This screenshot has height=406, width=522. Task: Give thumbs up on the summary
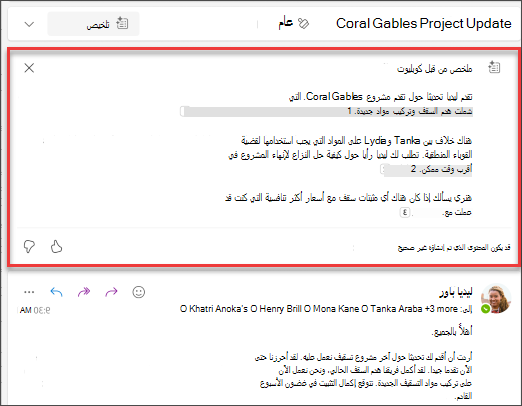(x=56, y=247)
